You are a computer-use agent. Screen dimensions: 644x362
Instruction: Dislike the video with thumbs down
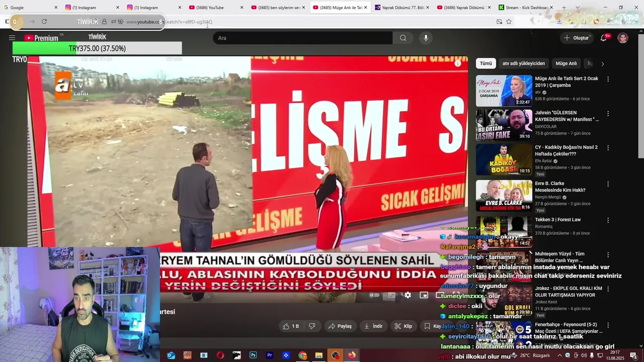click(312, 326)
